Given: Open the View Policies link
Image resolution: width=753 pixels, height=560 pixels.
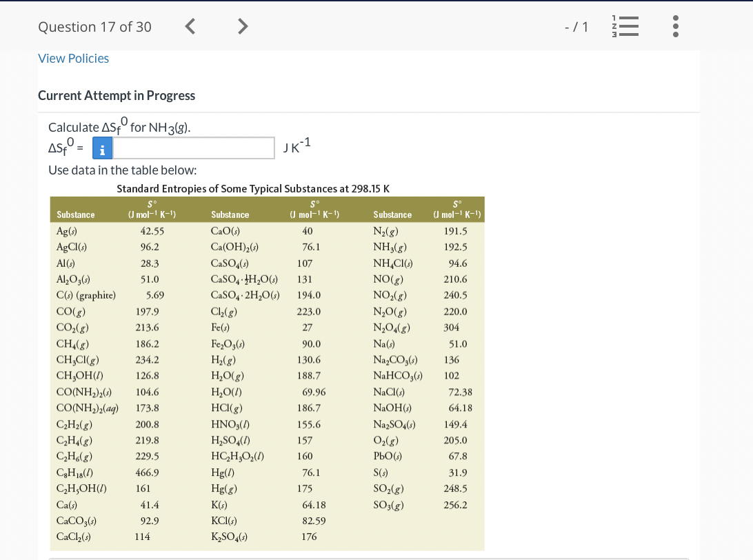Looking at the screenshot, I should click(73, 59).
